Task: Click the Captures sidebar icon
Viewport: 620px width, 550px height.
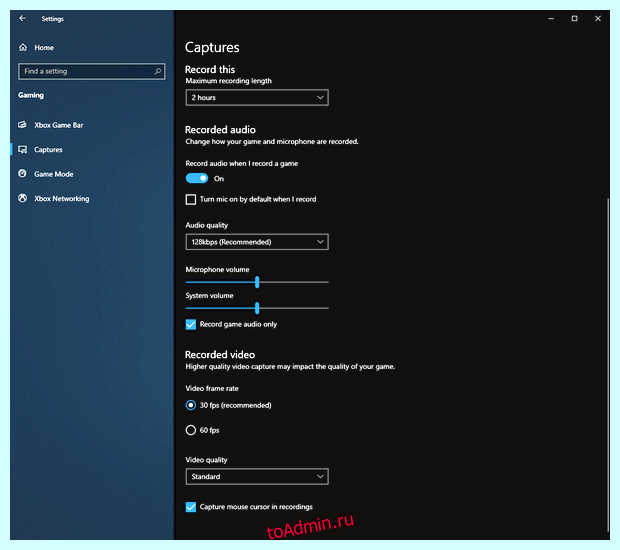Action: tap(23, 149)
